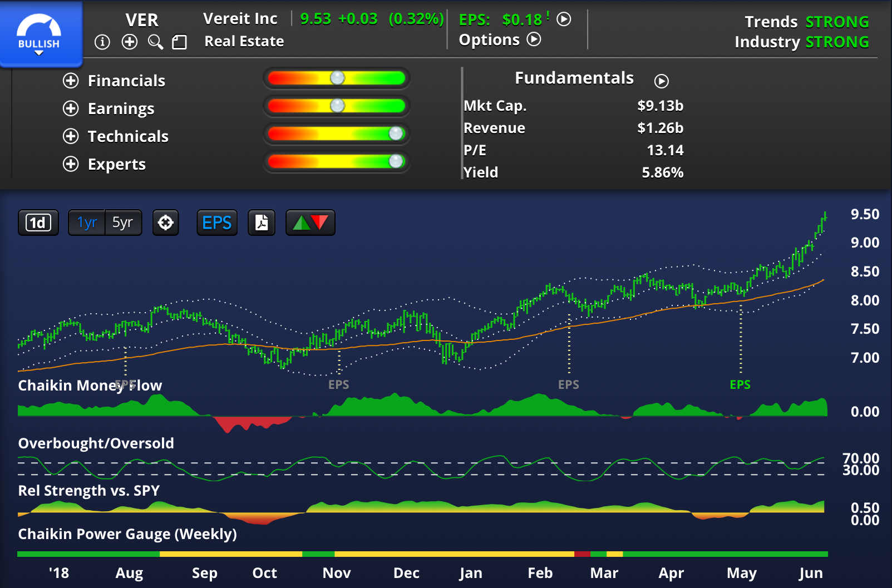
Task: Open the magnifying glass search icon
Action: [x=155, y=42]
